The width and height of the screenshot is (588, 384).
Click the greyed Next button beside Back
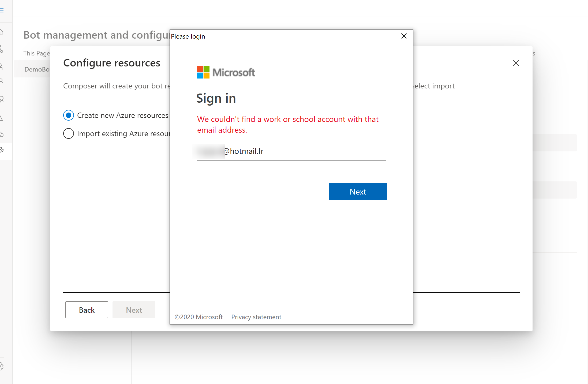tap(134, 310)
